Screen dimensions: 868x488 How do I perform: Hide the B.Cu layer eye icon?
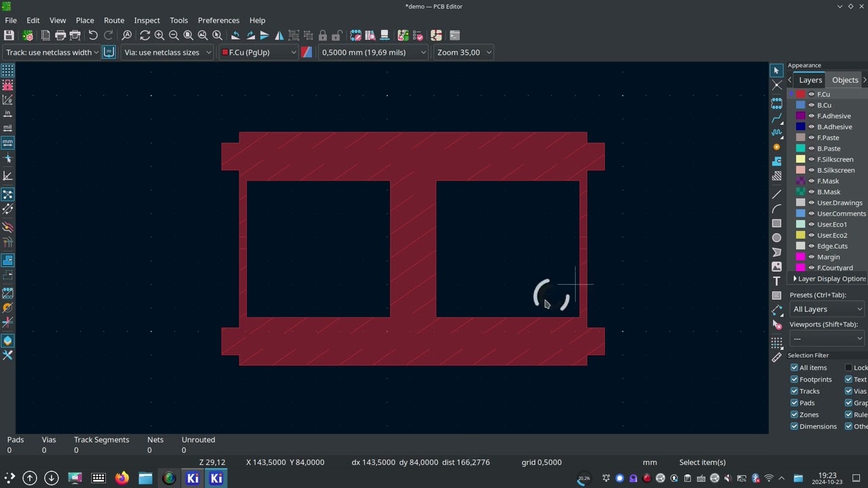pos(811,105)
